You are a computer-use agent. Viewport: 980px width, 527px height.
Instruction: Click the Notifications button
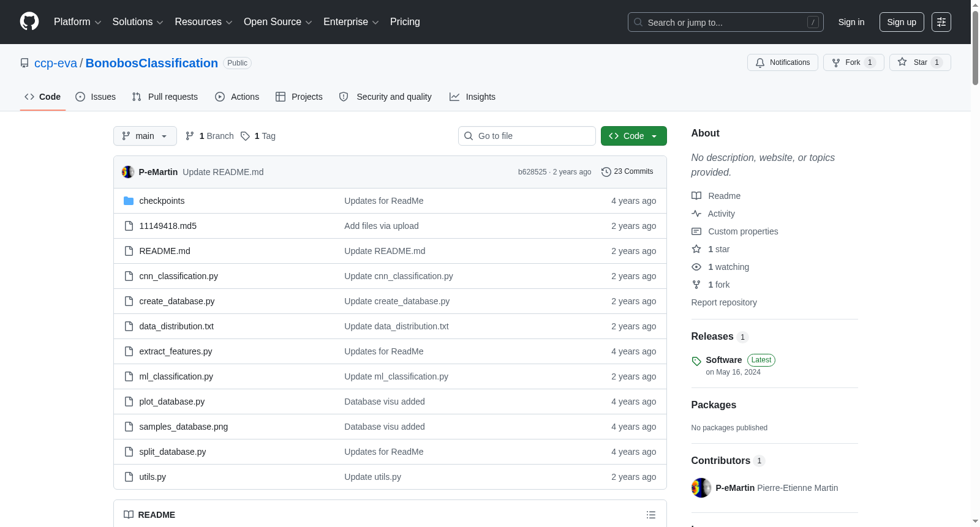(783, 62)
